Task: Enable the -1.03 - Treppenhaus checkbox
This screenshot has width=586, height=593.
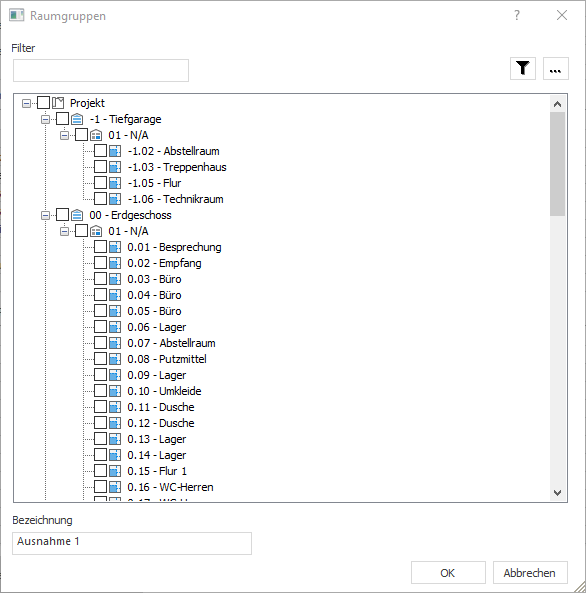Action: [x=100, y=167]
